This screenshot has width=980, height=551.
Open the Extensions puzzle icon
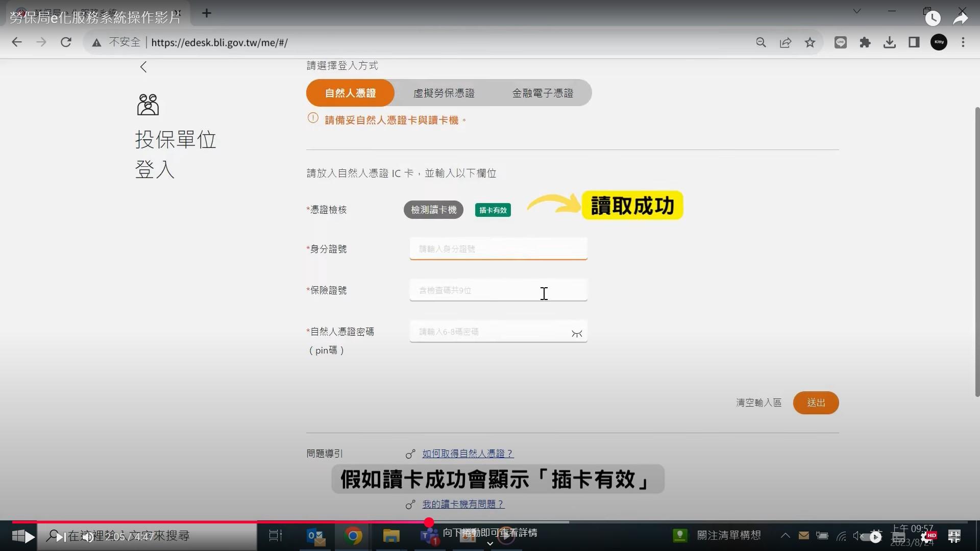(x=865, y=42)
